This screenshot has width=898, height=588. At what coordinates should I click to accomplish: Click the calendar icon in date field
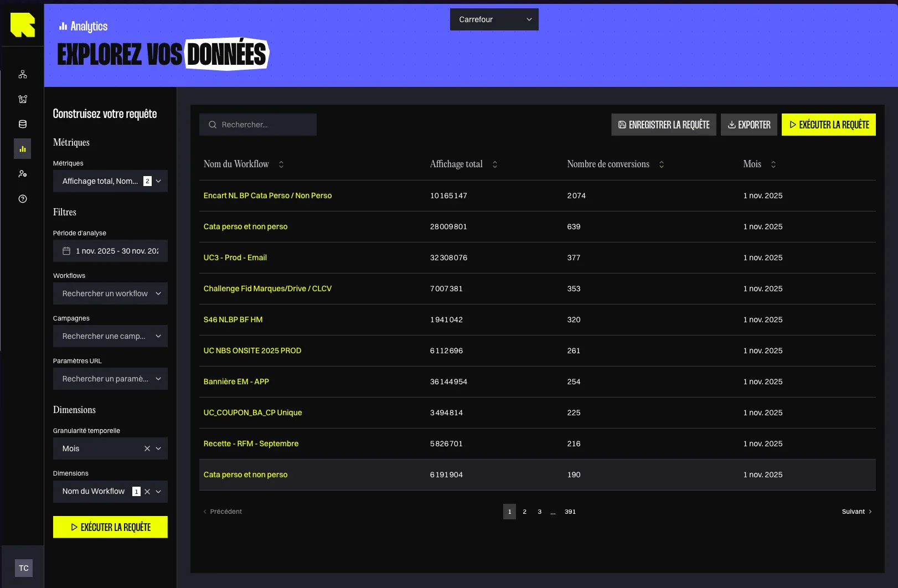click(x=66, y=251)
